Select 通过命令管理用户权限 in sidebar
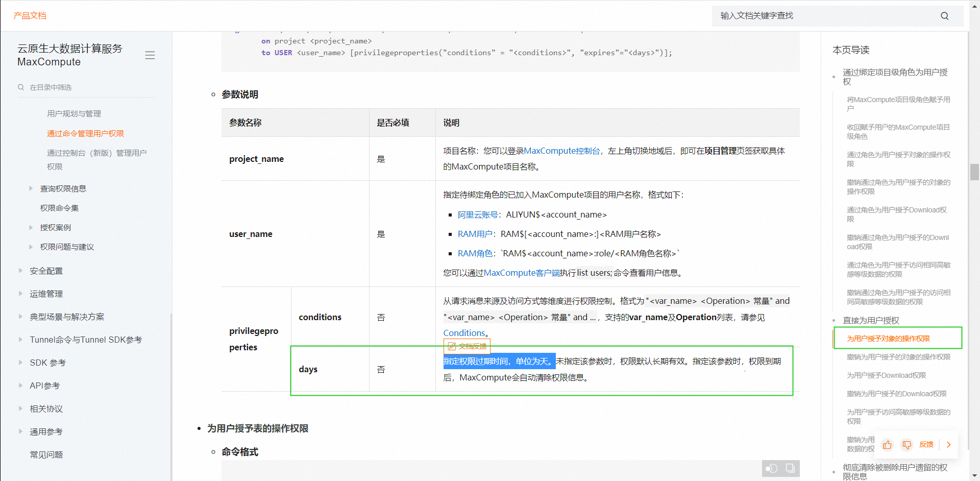The width and height of the screenshot is (980, 481). click(x=85, y=133)
